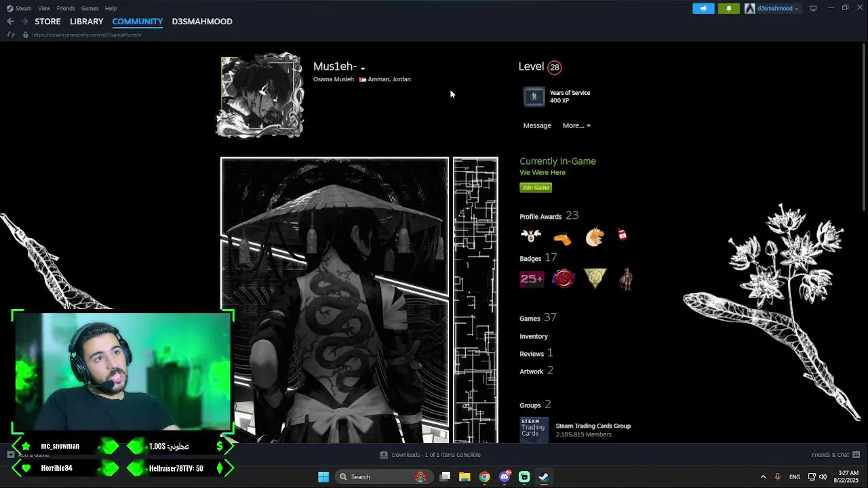
Task: Open the Friends menu
Action: (66, 8)
